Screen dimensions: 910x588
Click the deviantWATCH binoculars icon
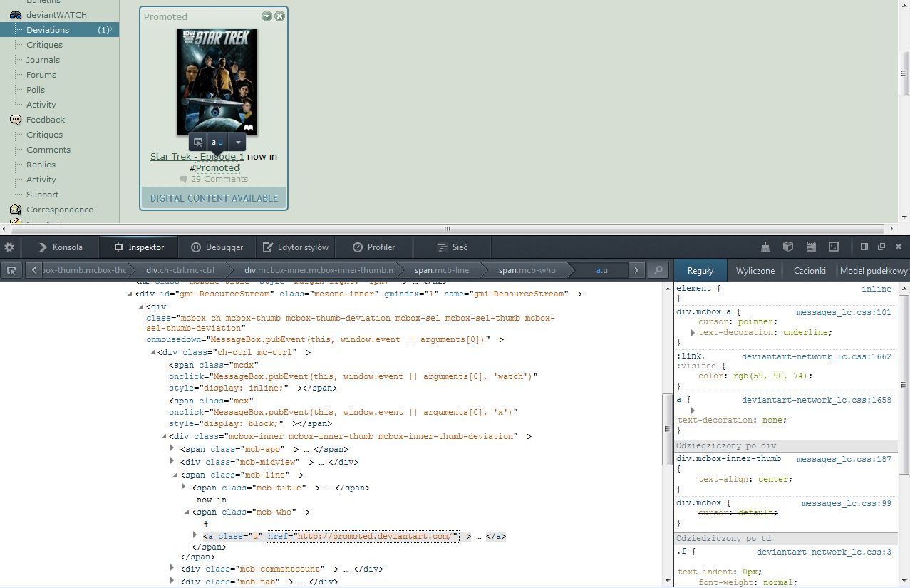[x=15, y=14]
